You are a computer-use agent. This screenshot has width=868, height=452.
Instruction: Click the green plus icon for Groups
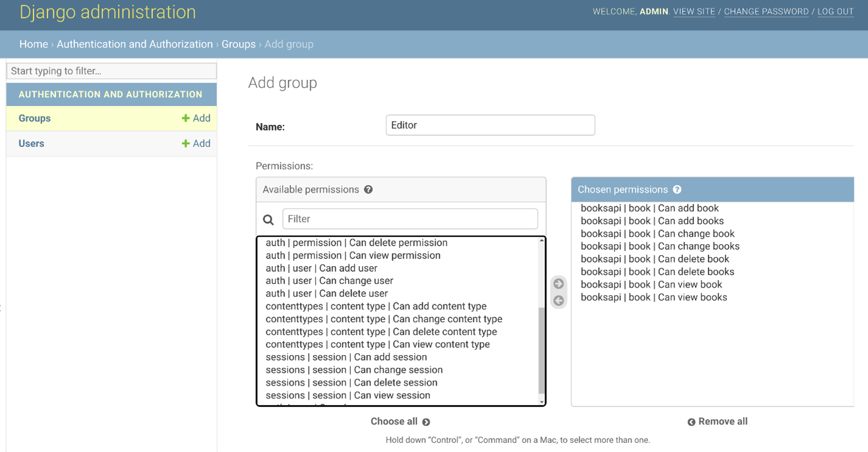(186, 118)
